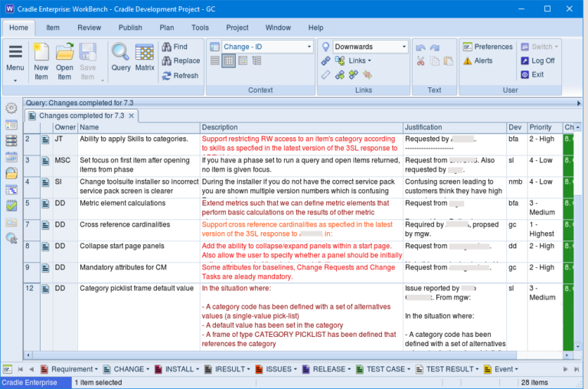The height and width of the screenshot is (389, 588).
Task: Toggle the table grid view style
Action: 229,60
